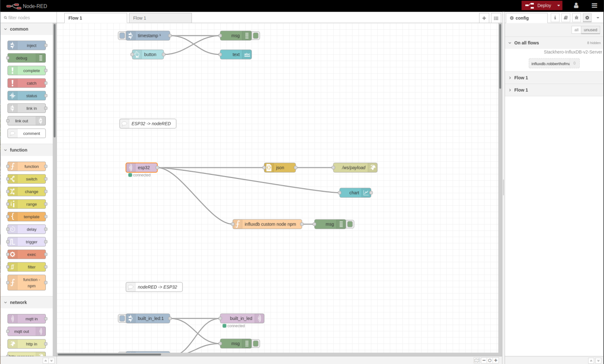Collapse the 'On all flows' section

click(x=510, y=43)
